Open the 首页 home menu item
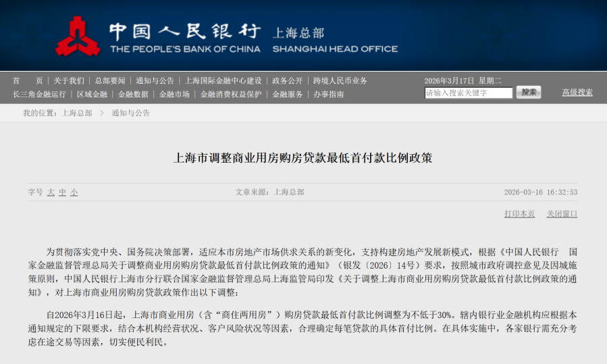Viewport: 607px width, 364px height. point(27,80)
